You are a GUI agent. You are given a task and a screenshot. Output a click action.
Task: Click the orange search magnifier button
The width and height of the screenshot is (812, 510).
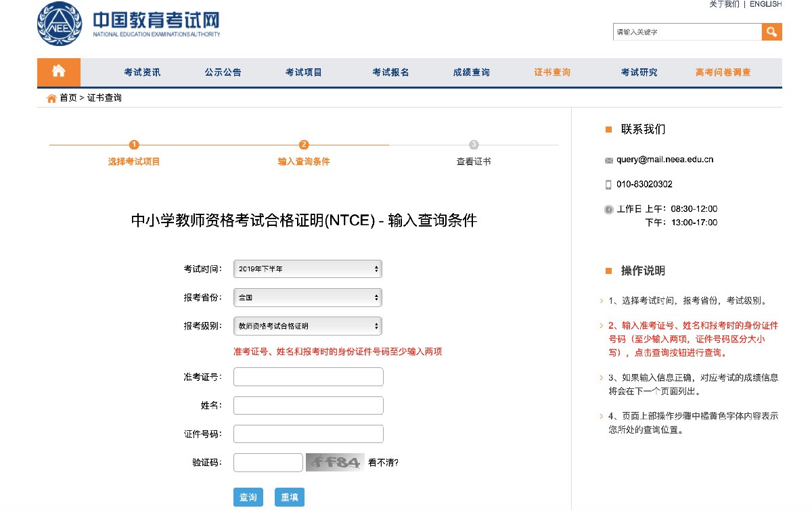[771, 32]
